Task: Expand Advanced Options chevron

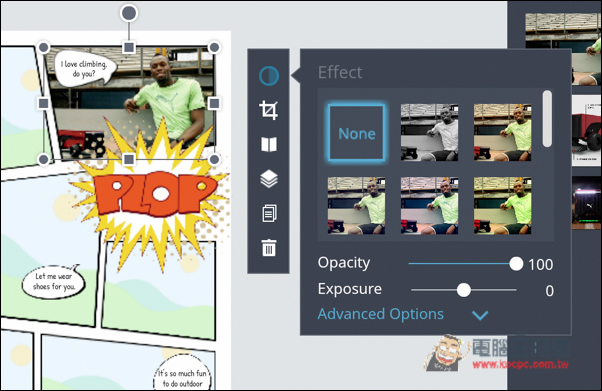Action: [x=480, y=315]
